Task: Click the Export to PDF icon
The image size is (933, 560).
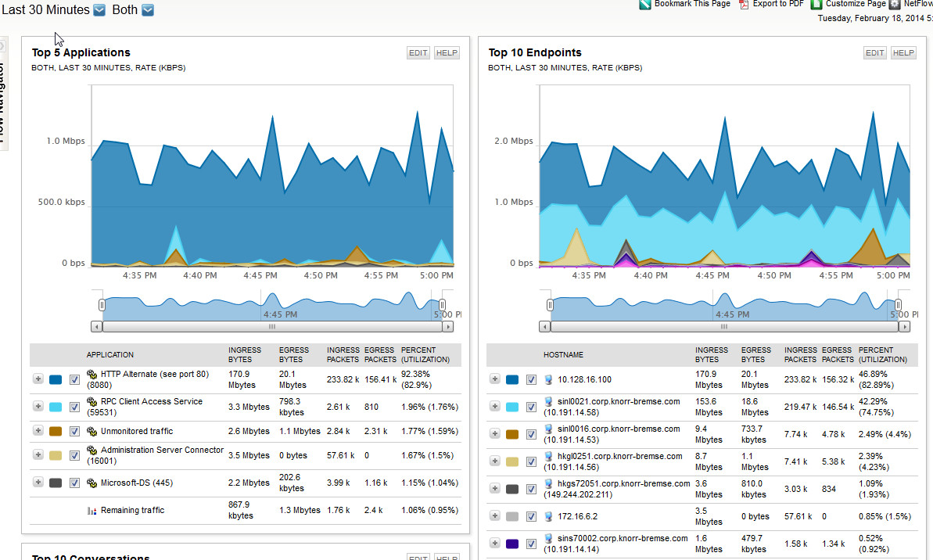Action: coord(744,4)
